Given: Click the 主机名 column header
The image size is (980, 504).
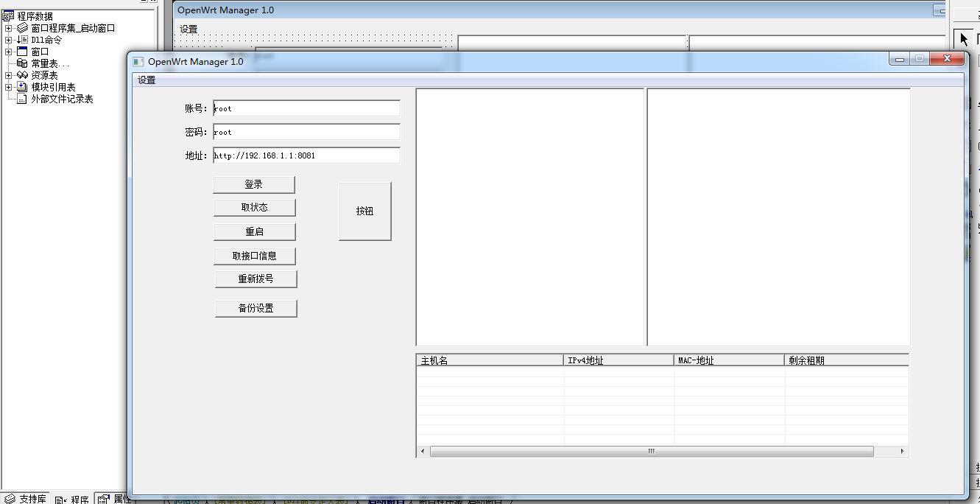Looking at the screenshot, I should [490, 360].
